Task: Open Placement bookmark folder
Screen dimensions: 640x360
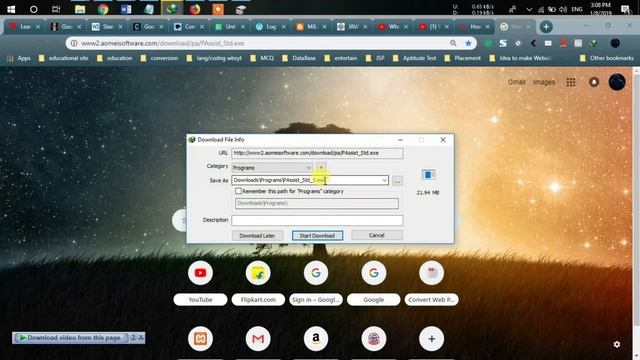Action: click(x=463, y=58)
